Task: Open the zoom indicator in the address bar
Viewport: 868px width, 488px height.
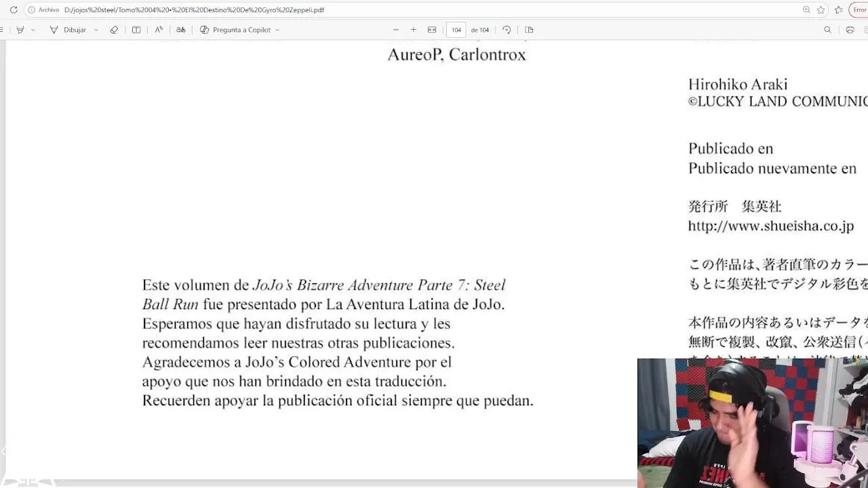Action: click(806, 10)
